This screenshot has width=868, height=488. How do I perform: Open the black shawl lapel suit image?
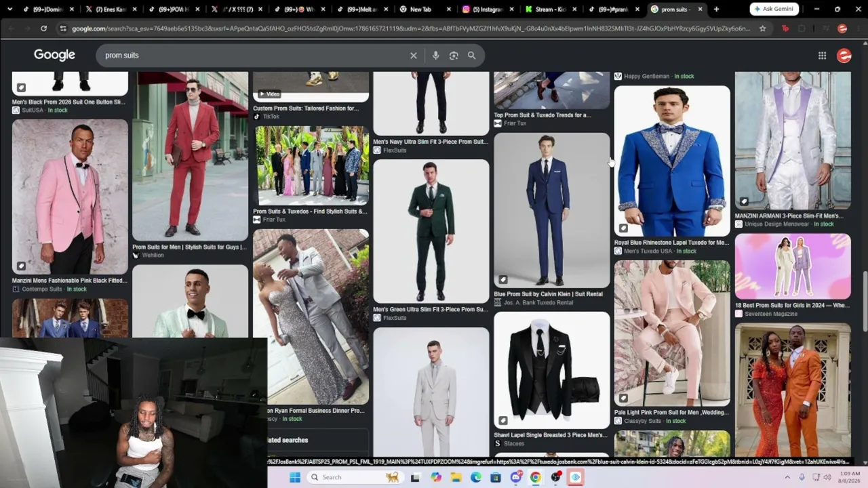(x=552, y=370)
